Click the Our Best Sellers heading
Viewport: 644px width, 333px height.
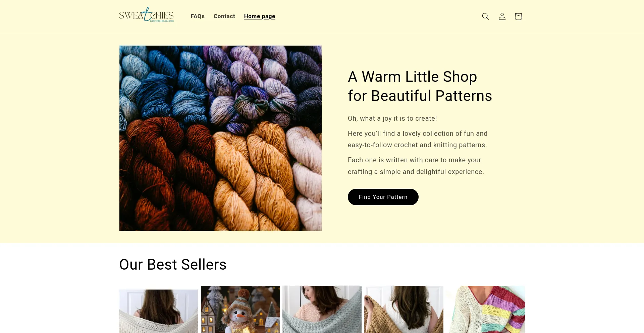click(173, 265)
